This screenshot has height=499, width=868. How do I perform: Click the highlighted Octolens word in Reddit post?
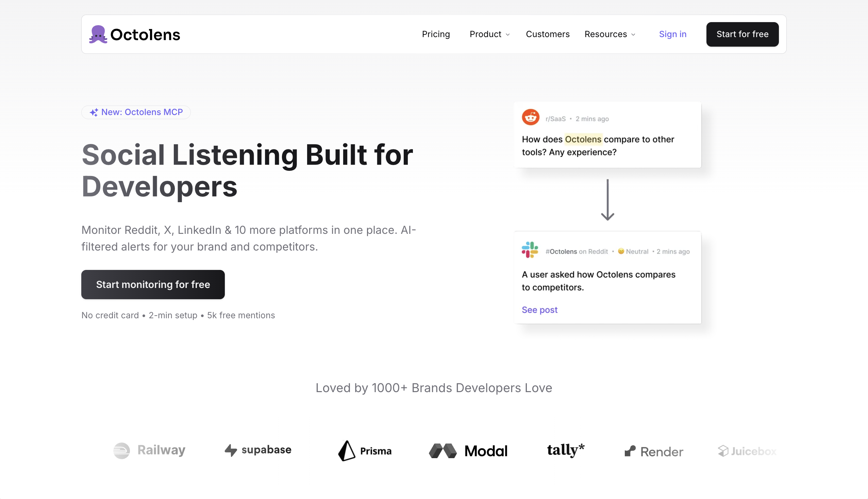click(x=583, y=139)
